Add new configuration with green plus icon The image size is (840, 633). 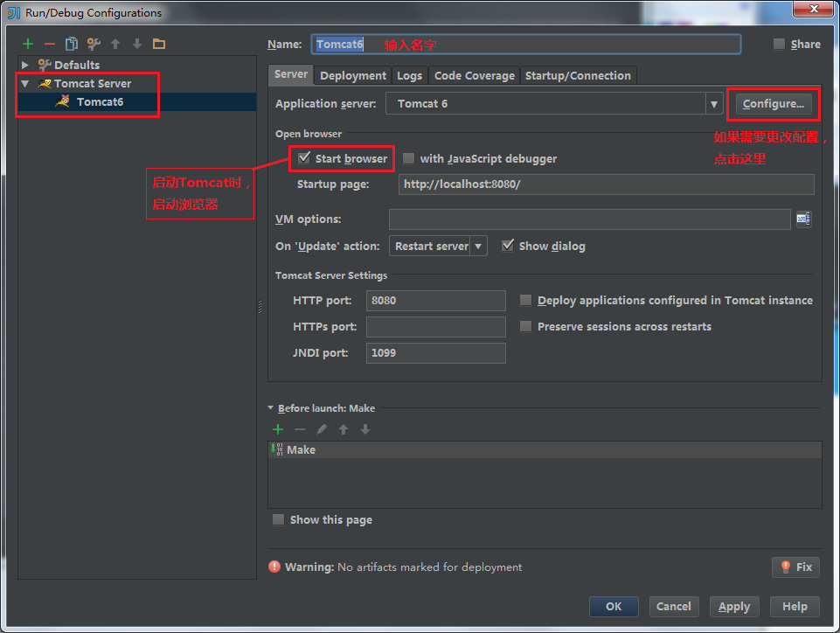28,44
